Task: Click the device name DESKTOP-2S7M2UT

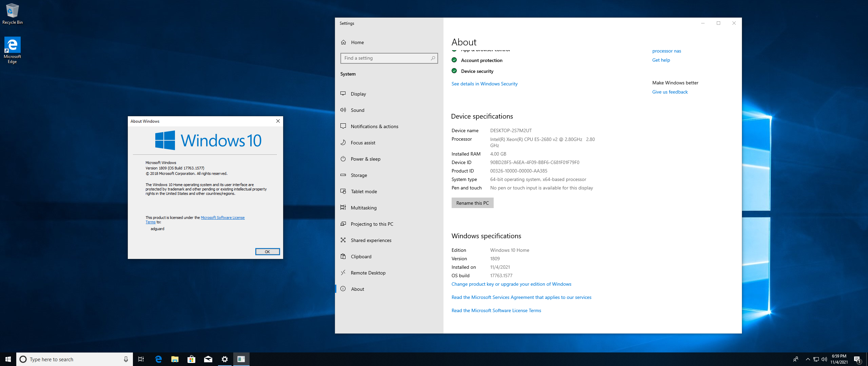Action: click(x=511, y=130)
